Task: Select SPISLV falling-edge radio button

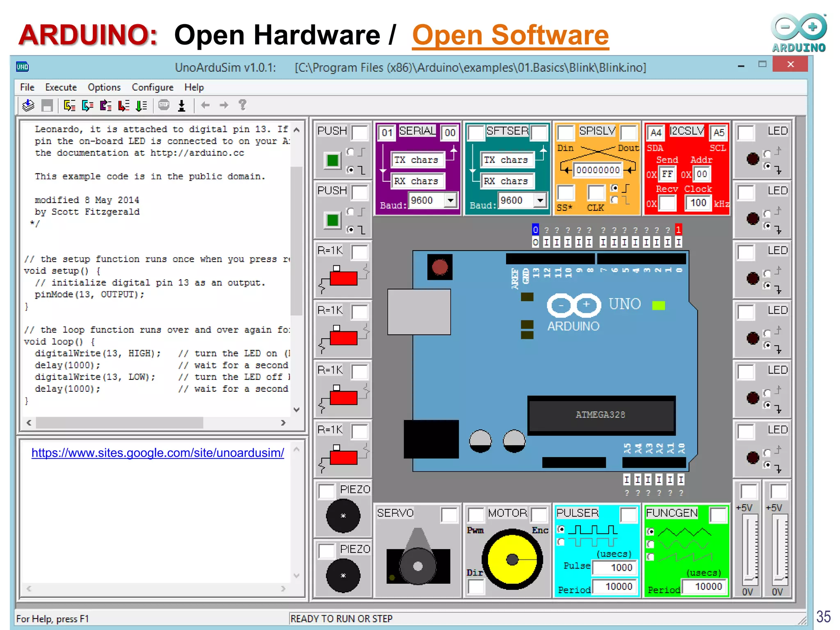Action: 614,200
